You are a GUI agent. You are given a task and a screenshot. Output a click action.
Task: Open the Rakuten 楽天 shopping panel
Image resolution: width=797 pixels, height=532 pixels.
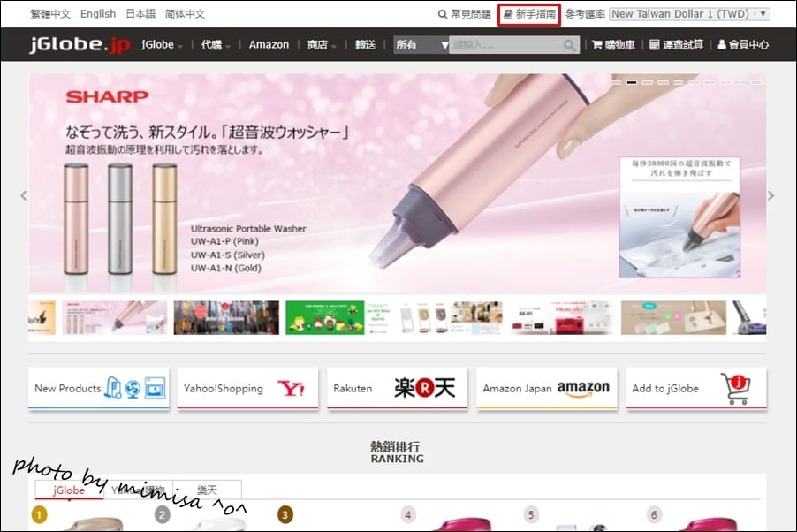[x=397, y=388]
